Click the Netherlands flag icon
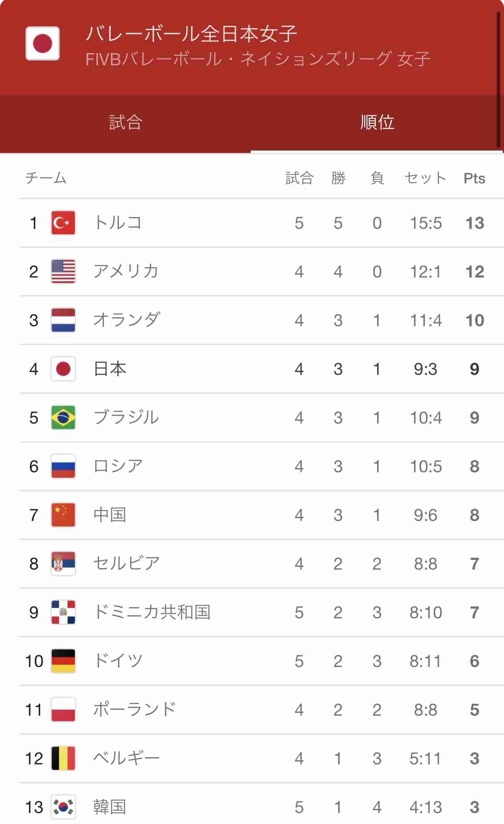Viewport: 504px width, 824px height. pyautogui.click(x=63, y=320)
